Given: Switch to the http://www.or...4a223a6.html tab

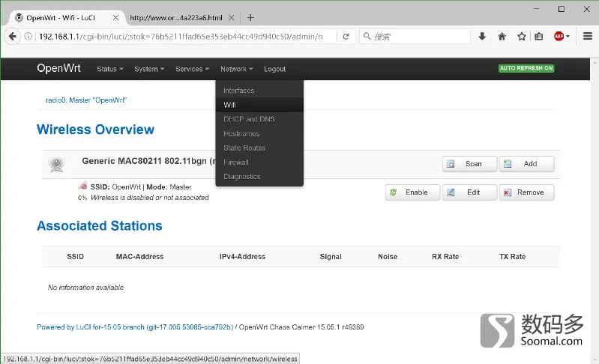Looking at the screenshot, I should 181,17.
